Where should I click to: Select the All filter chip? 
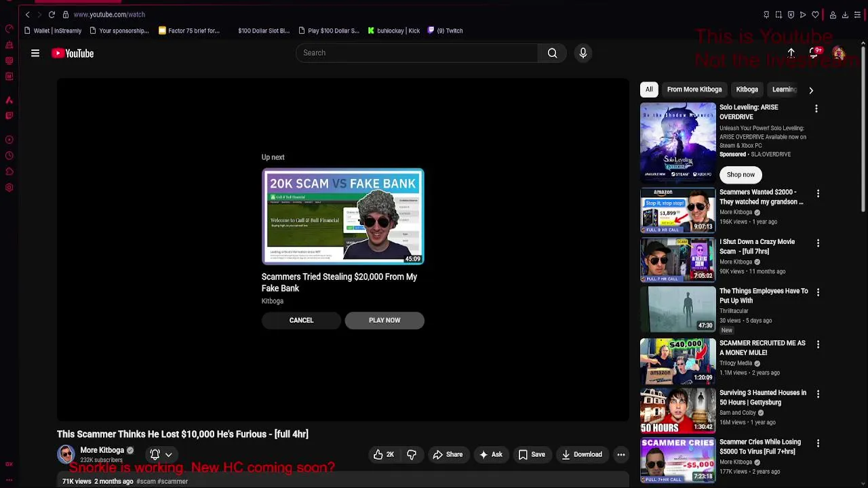tap(649, 89)
